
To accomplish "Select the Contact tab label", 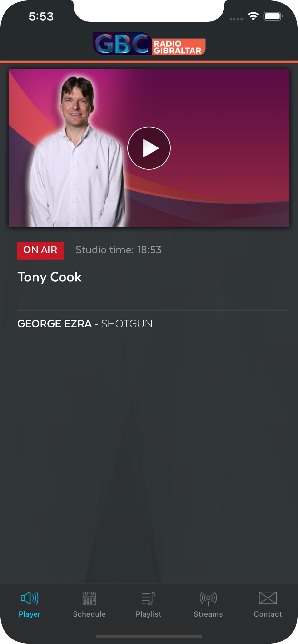I will tap(268, 614).
